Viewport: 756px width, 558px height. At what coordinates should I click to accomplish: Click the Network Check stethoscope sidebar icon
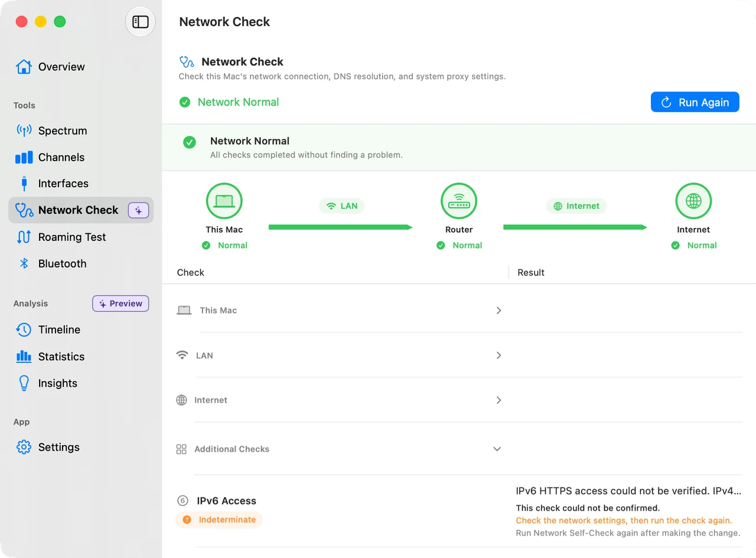pos(24,210)
